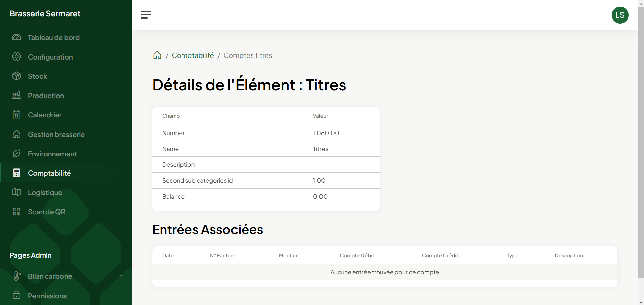The width and height of the screenshot is (644, 305).
Task: Click the Production factory icon
Action: (x=17, y=96)
